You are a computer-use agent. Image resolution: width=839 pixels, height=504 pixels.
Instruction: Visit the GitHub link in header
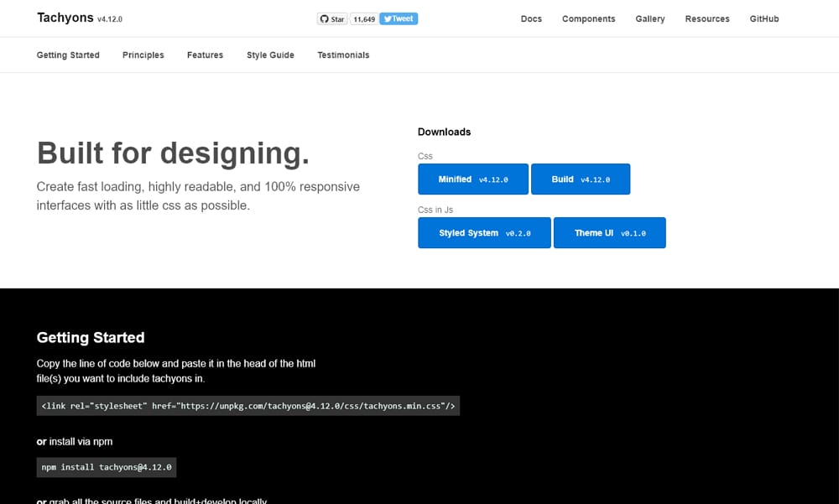tap(763, 18)
